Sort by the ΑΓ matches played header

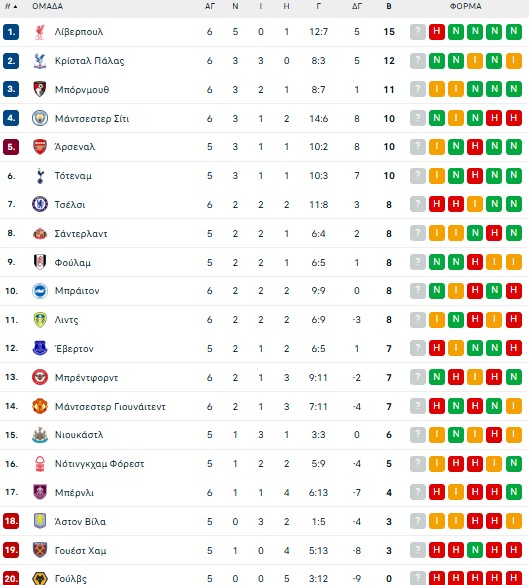(210, 6)
